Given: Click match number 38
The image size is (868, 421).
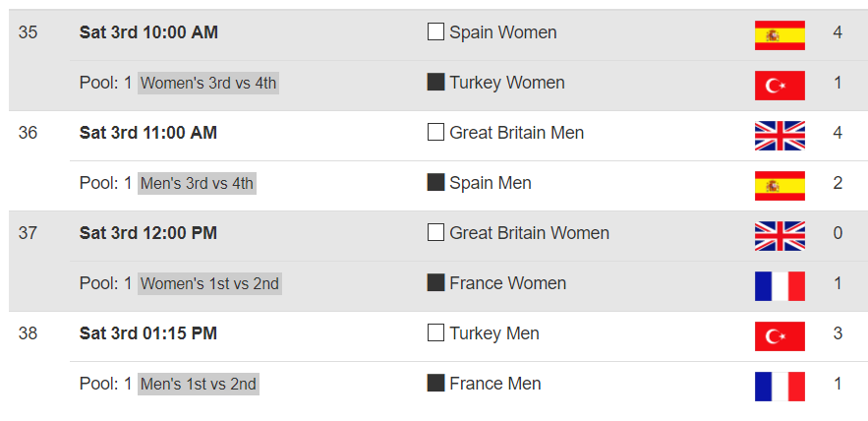Looking at the screenshot, I should tap(29, 333).
